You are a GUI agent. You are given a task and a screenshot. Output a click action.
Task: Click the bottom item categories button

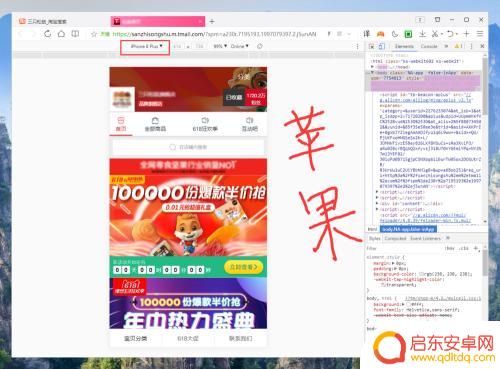[x=135, y=338]
